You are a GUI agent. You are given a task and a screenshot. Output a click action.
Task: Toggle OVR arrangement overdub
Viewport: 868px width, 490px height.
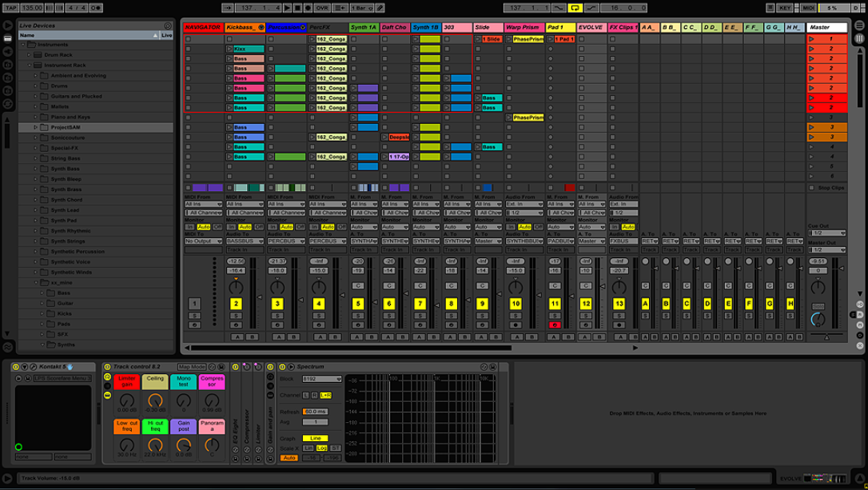(x=321, y=6)
